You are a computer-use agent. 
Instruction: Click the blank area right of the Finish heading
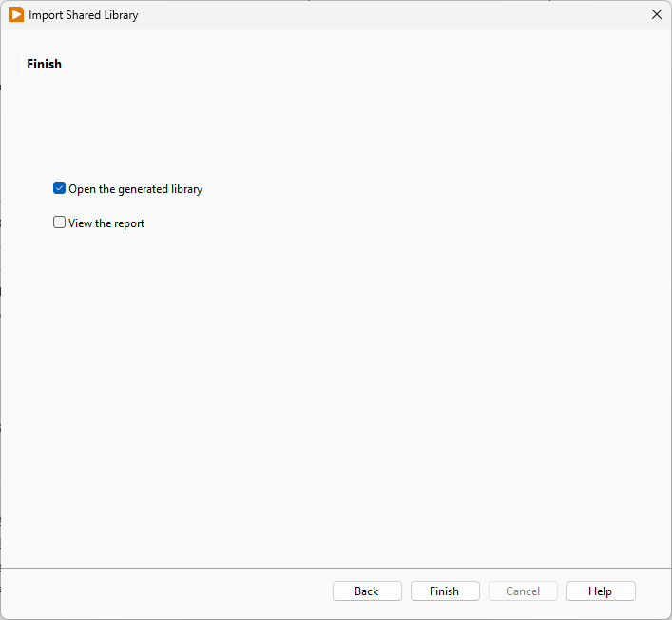333,64
